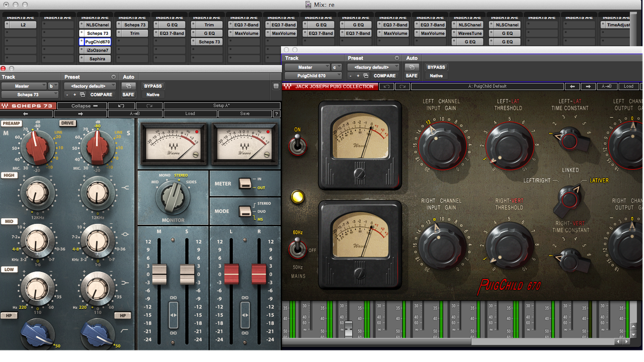The height and width of the screenshot is (362, 644).
Task: Go to next PuigChild preset arrow
Action: click(588, 87)
